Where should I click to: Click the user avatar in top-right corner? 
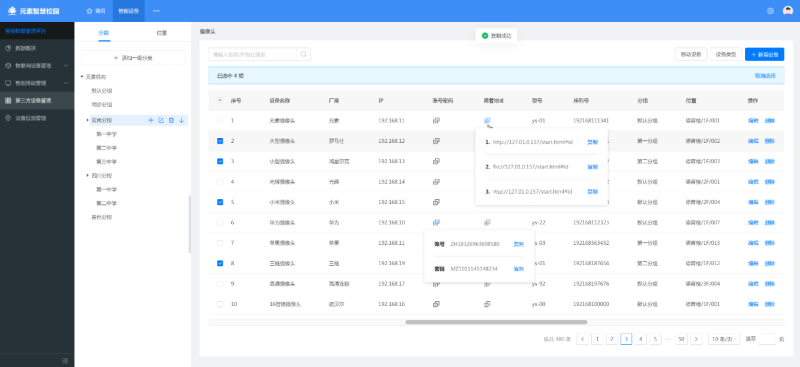[x=788, y=11]
